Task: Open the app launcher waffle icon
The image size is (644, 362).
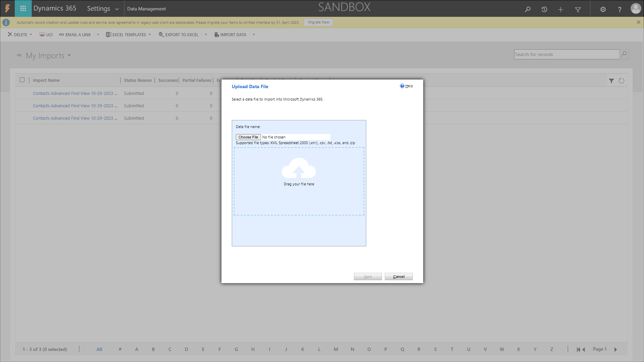Action: (x=23, y=8)
